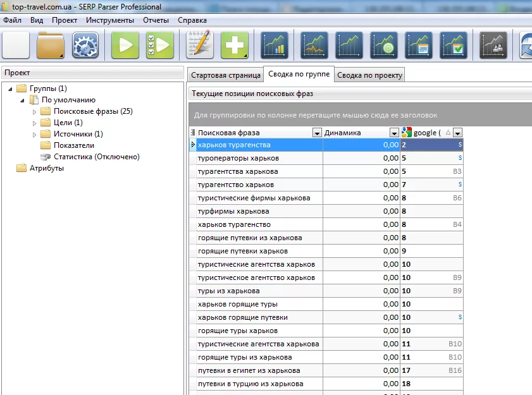Screen dimensions: 532x395
Task: Collapse the Группы (1) tree node
Action: coord(11,88)
